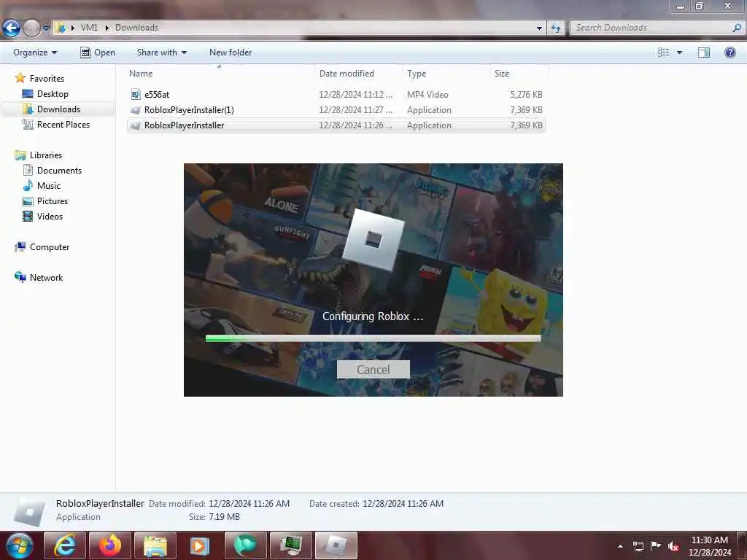Click the Date created value in details
The image size is (747, 560).
click(403, 503)
